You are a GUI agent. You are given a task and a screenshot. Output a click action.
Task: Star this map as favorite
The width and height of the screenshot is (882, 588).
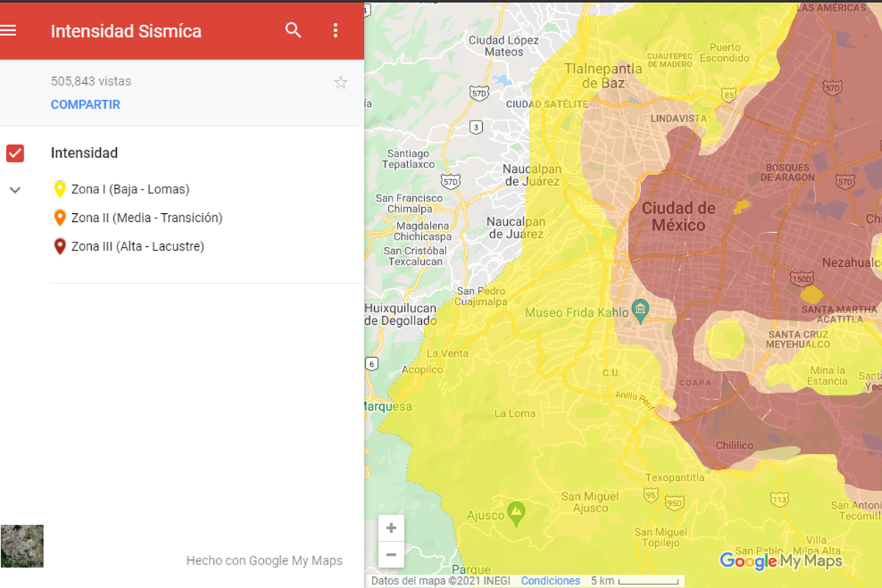[340, 82]
